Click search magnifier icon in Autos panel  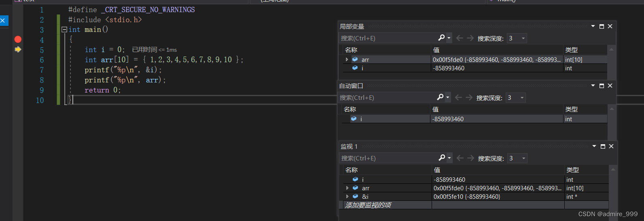[441, 97]
